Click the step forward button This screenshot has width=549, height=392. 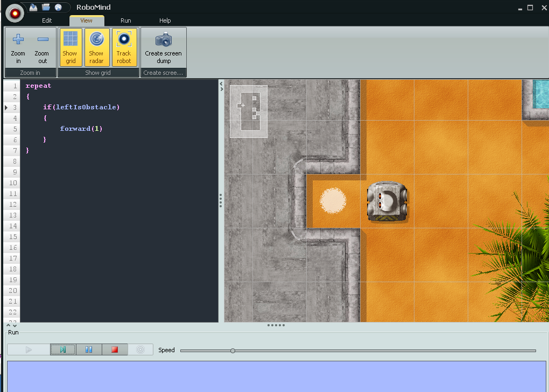tap(63, 349)
